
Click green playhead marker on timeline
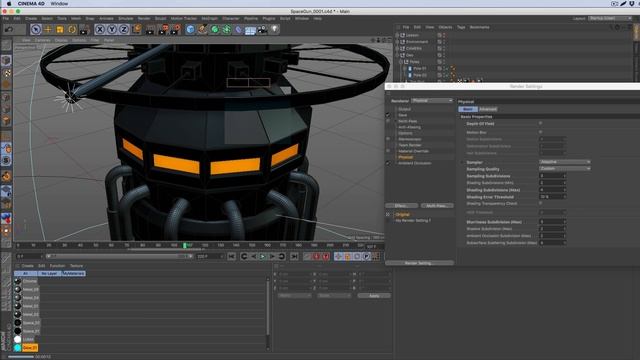[185, 245]
